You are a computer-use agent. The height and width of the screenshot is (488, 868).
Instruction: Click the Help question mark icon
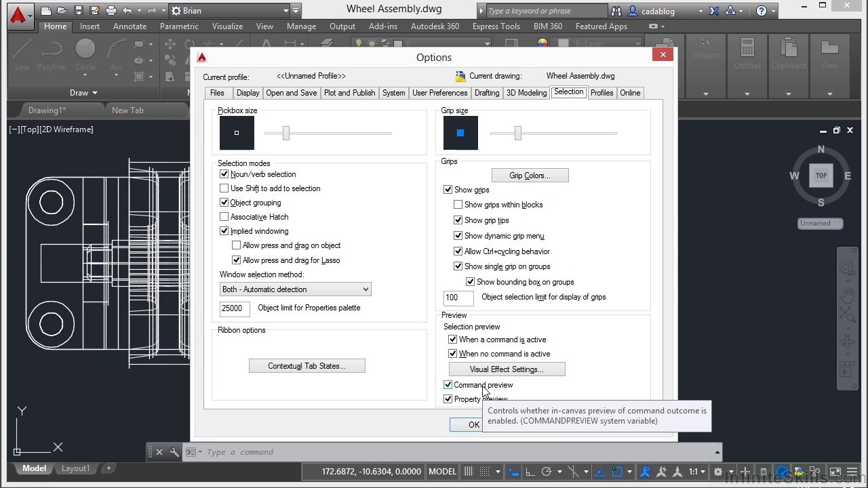click(x=762, y=11)
